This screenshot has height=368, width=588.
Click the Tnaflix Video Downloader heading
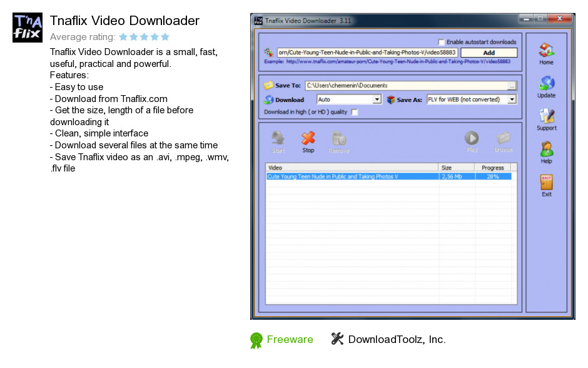click(124, 21)
